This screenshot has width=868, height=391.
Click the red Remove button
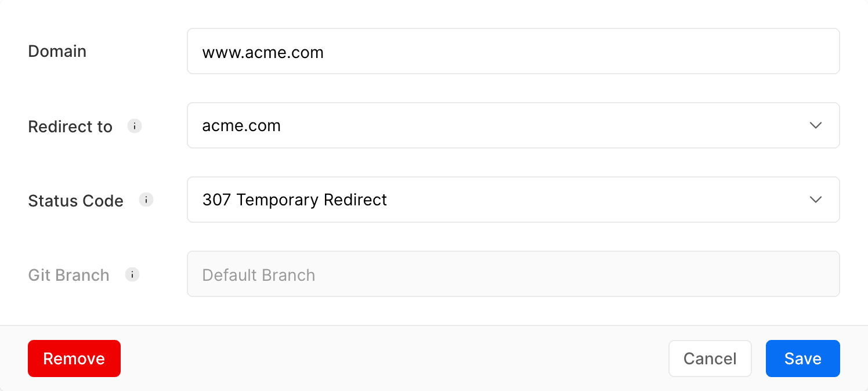[x=74, y=359]
